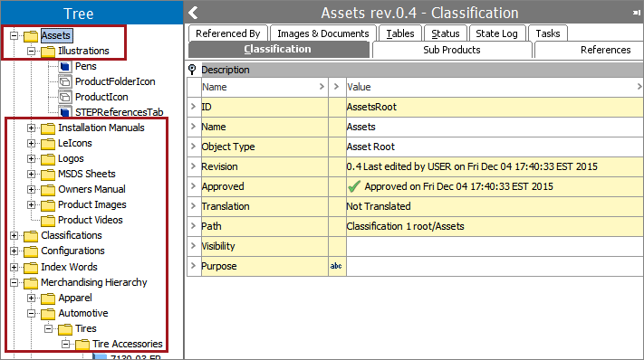Click the LeIcons folder icon
The height and width of the screenshot is (360, 644).
point(48,144)
